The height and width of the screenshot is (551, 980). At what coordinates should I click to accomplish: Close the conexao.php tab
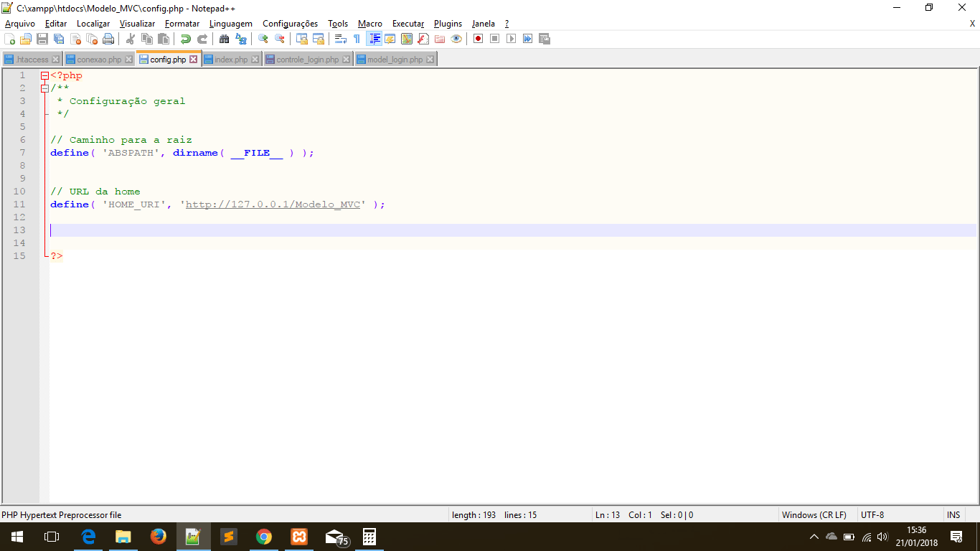[x=128, y=59]
